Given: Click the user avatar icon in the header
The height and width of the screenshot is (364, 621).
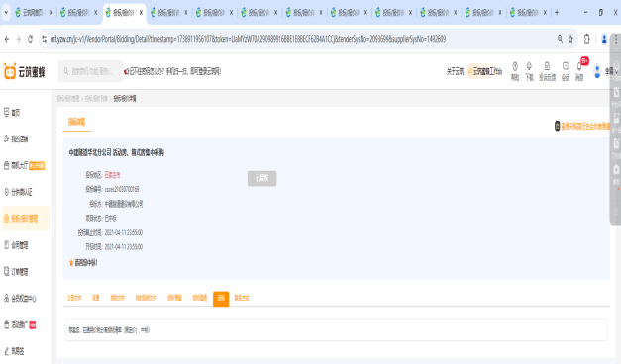Looking at the screenshot, I should coord(597,71).
